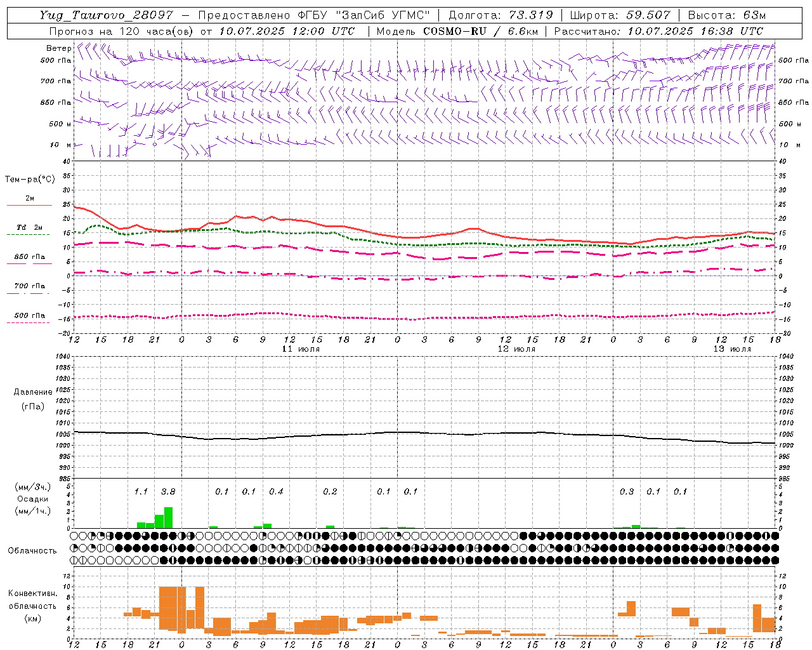Click the provider text ФГБУ "ЗапСиб УГМС"
This screenshot has width=812, height=650.
coord(363,15)
